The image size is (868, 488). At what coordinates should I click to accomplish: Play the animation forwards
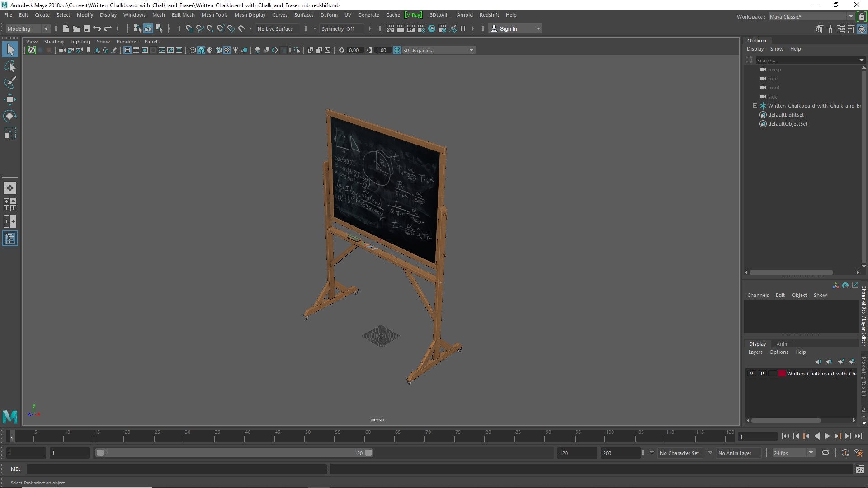click(x=827, y=436)
